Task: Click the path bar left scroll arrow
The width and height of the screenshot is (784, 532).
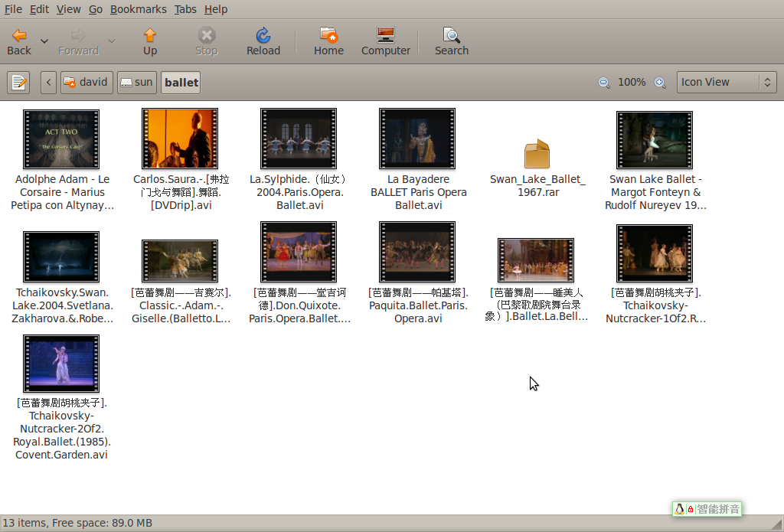Action: pos(48,83)
